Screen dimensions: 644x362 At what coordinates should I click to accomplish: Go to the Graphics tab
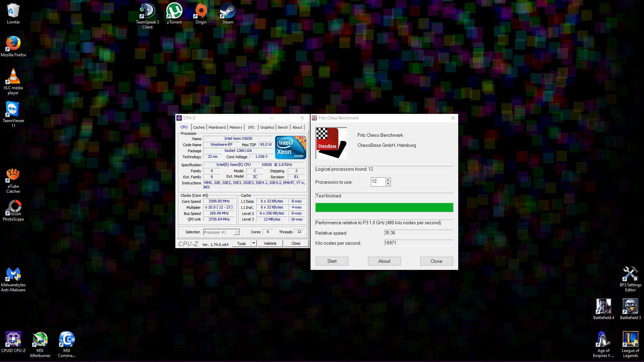pyautogui.click(x=267, y=127)
